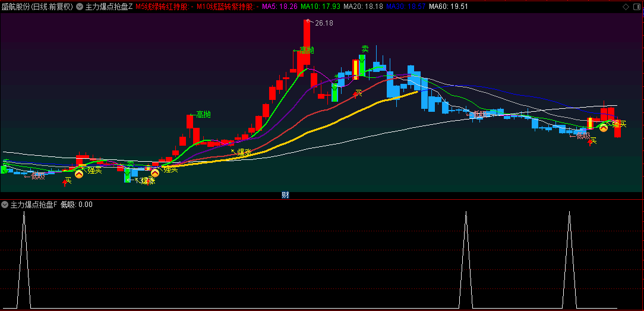Click the 低吸: 0.00 indicator value
The image size is (644, 311).
coord(77,205)
